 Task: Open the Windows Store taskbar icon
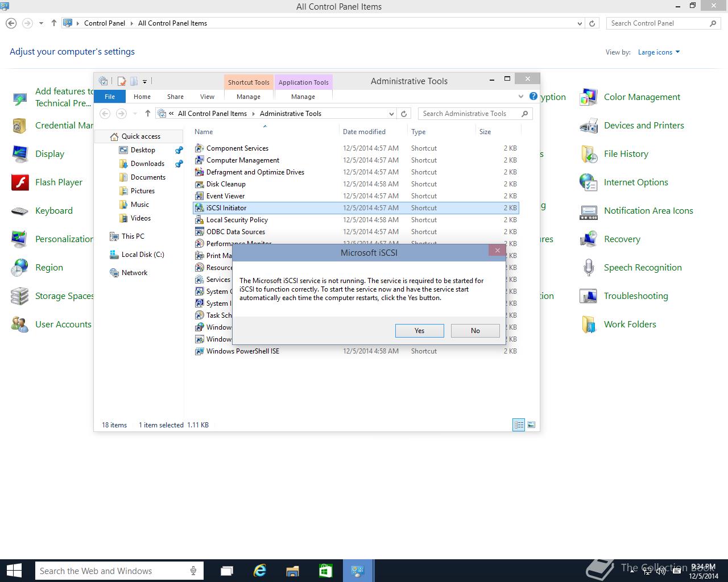(x=325, y=571)
